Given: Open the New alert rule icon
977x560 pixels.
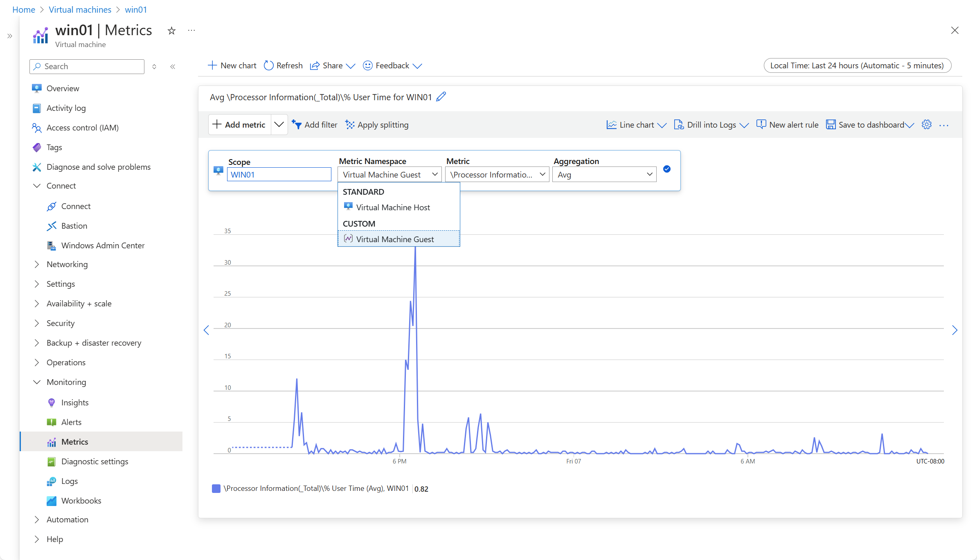Looking at the screenshot, I should point(761,125).
